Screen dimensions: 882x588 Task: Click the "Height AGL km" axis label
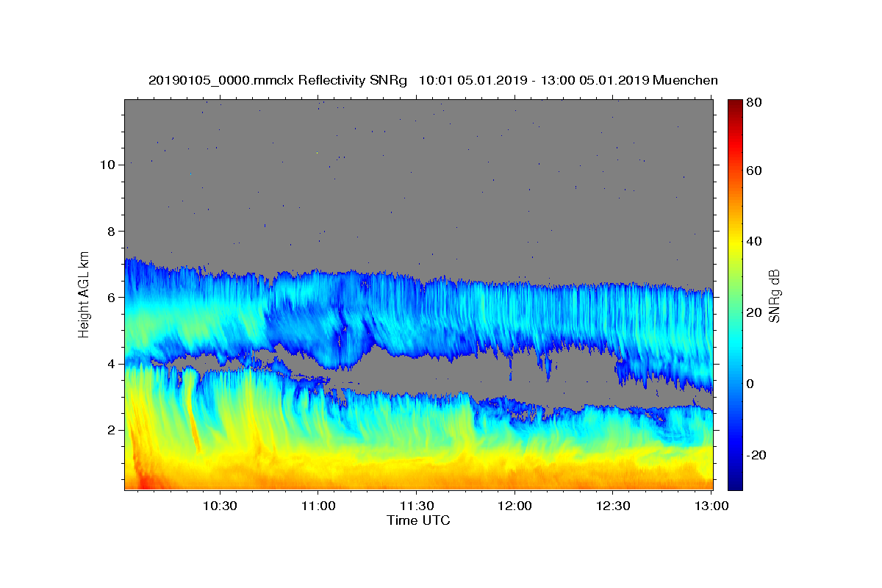pyautogui.click(x=85, y=294)
